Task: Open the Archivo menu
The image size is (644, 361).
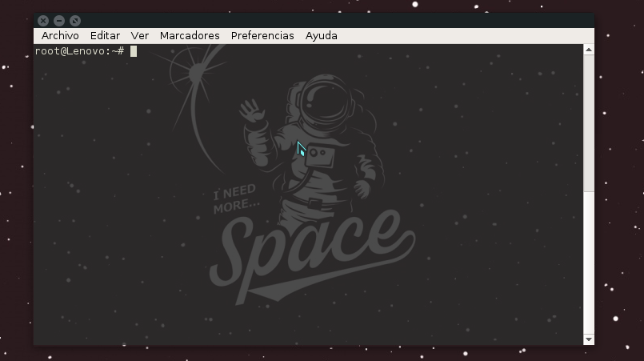Action: click(60, 36)
